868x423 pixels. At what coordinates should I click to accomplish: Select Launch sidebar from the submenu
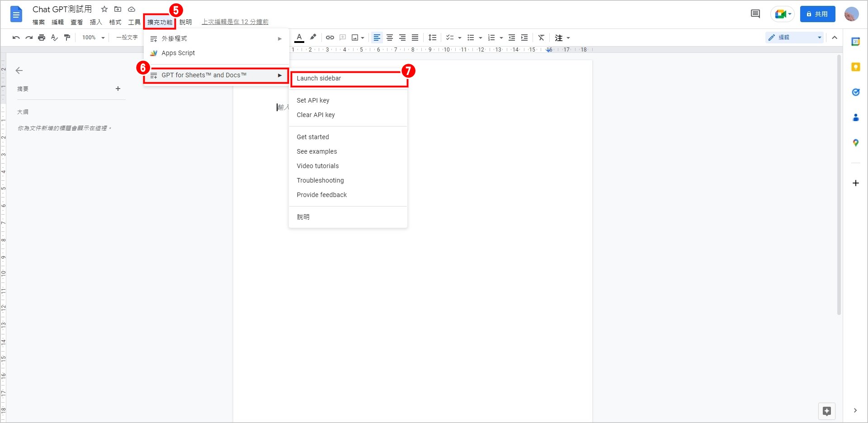click(x=348, y=78)
